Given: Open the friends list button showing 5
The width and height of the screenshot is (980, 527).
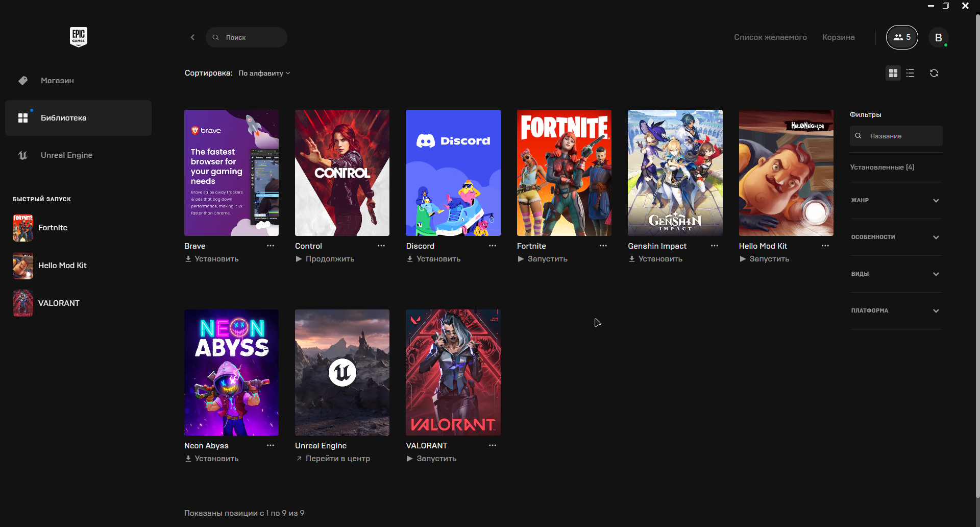Looking at the screenshot, I should (902, 37).
